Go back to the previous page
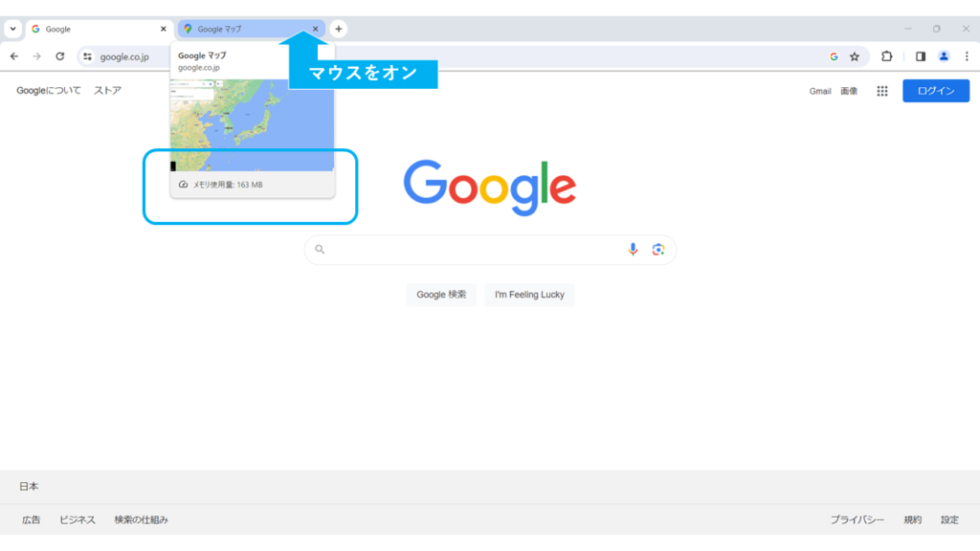980x551 pixels. pyautogui.click(x=14, y=56)
